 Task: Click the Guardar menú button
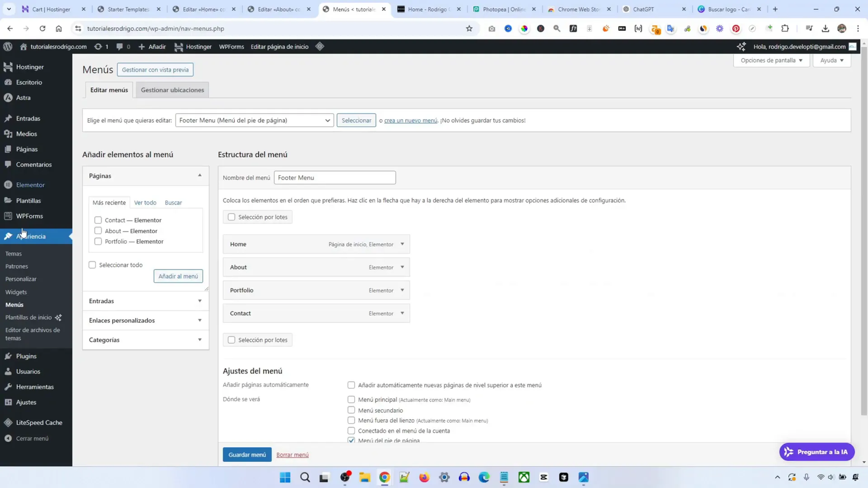coord(247,454)
